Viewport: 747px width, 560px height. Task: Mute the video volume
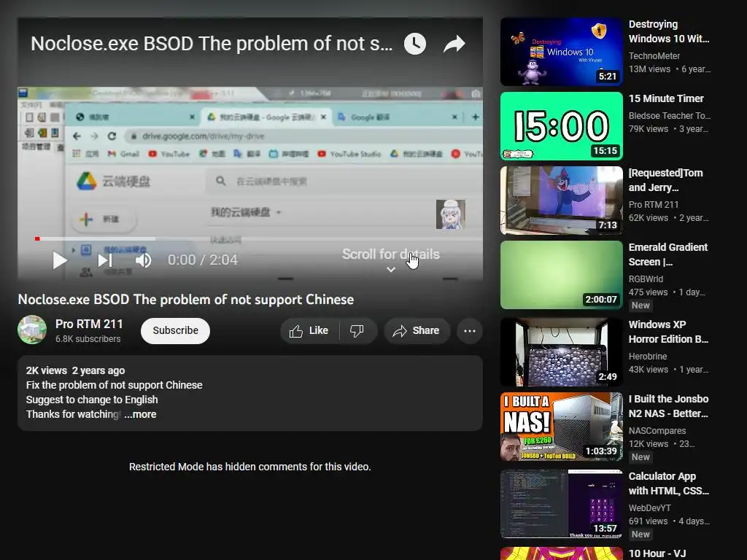pos(143,260)
